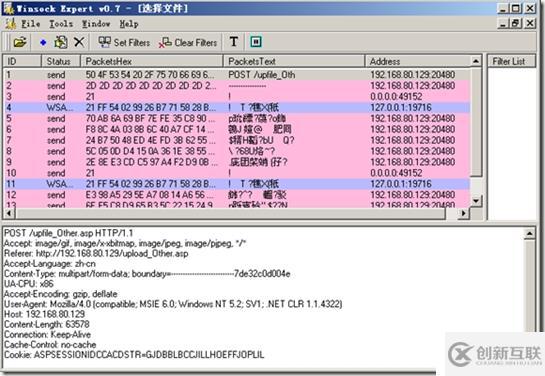Open the Help menu

pyautogui.click(x=129, y=24)
